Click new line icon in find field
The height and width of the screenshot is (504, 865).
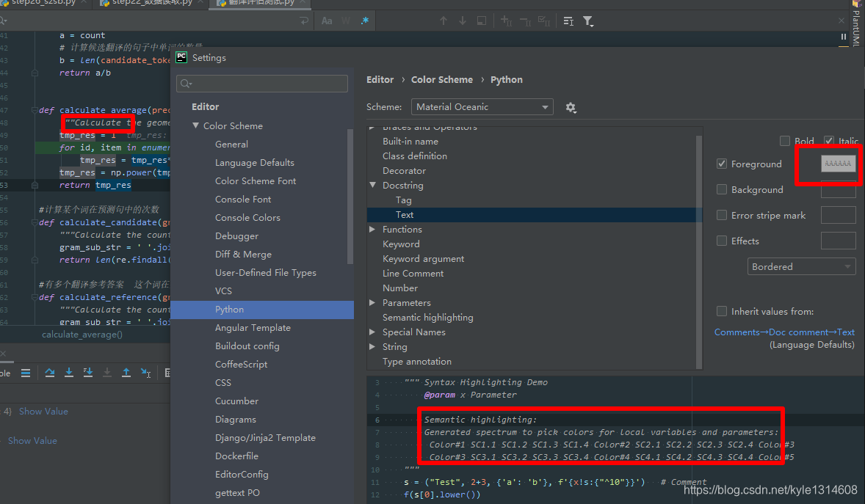click(x=304, y=21)
